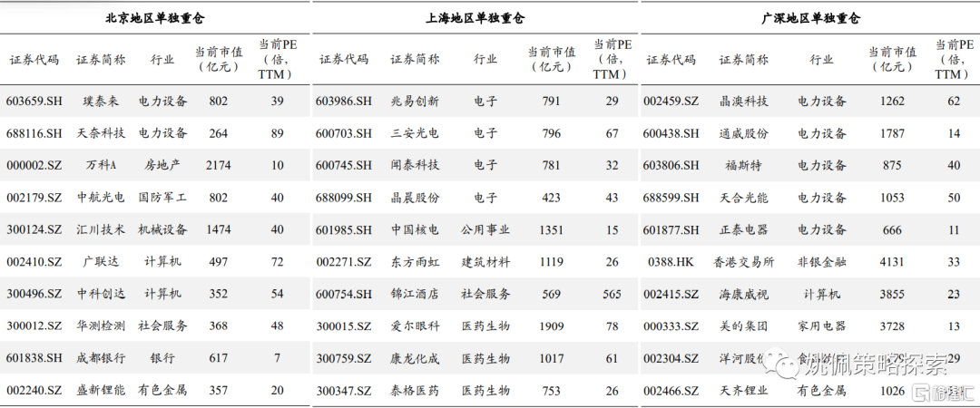Click PE value 89 for 天奈科技
Screen dimensions: 980x408
coord(276,133)
